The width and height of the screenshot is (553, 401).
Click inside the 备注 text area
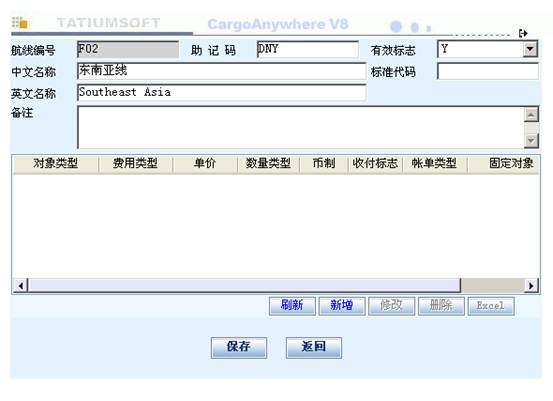(301, 127)
